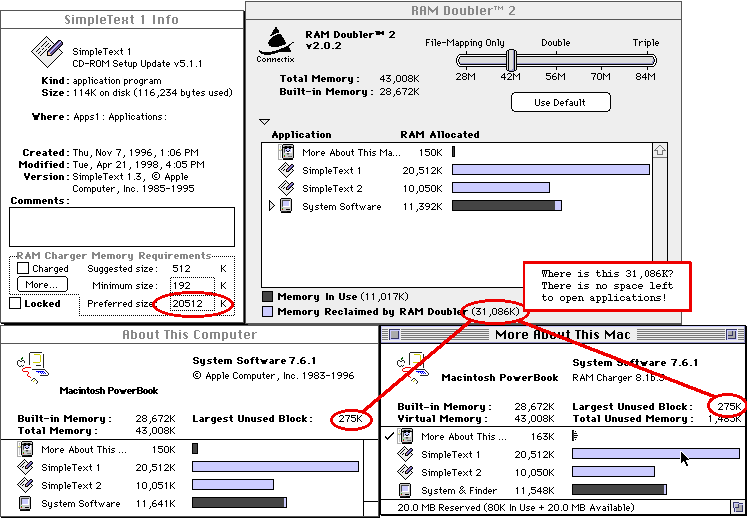Click the Macintosh PowerBook icon in About This Computer
The image size is (747, 518).
pyautogui.click(x=32, y=368)
